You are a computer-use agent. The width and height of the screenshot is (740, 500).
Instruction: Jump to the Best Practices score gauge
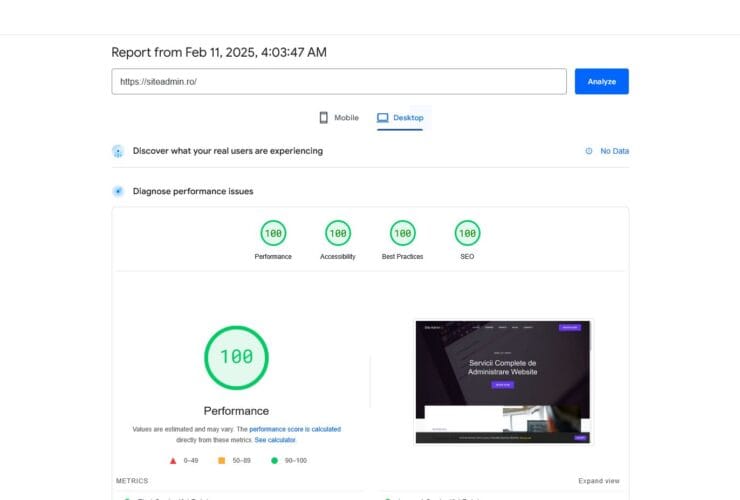coord(402,234)
